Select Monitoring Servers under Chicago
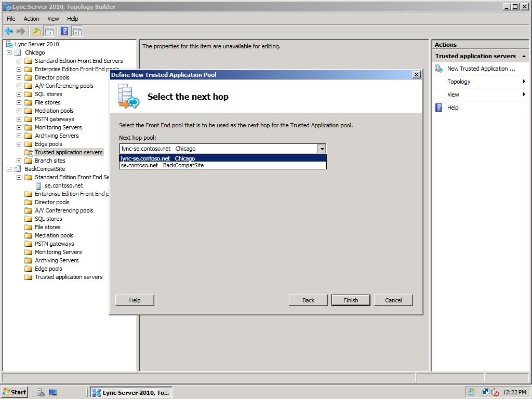The width and height of the screenshot is (532, 399). (x=58, y=128)
